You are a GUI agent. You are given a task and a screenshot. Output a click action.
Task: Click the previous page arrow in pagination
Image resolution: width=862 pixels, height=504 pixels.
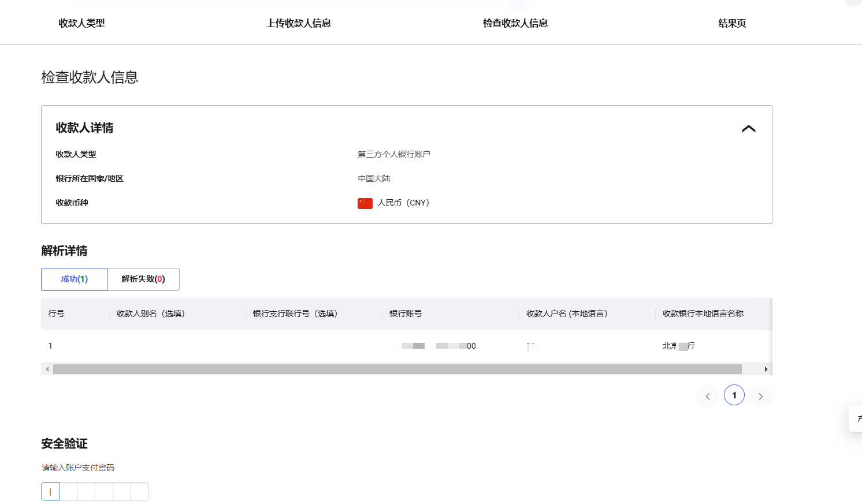coord(708,396)
